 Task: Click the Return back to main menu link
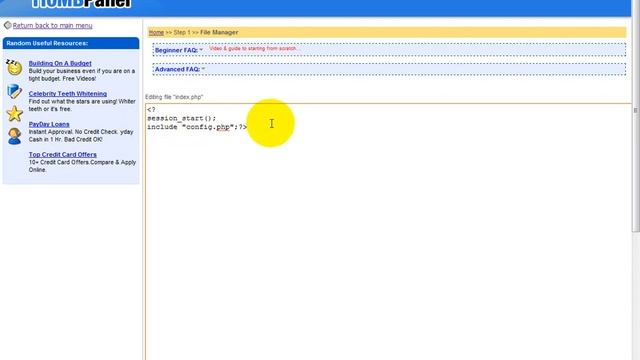click(52, 26)
